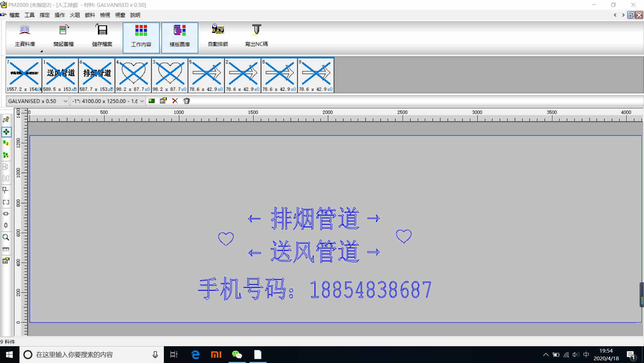Click the horizontal align tool icon
Viewport: 644px width, 363px height.
tap(6, 214)
